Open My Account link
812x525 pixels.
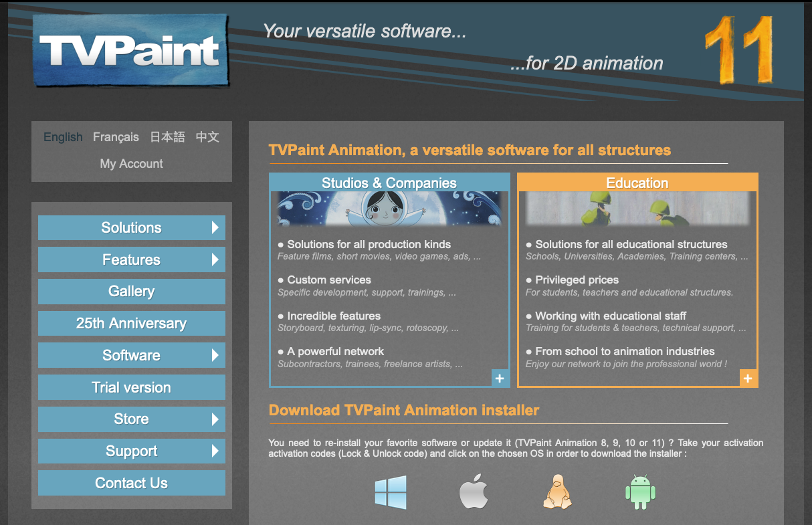pos(132,164)
